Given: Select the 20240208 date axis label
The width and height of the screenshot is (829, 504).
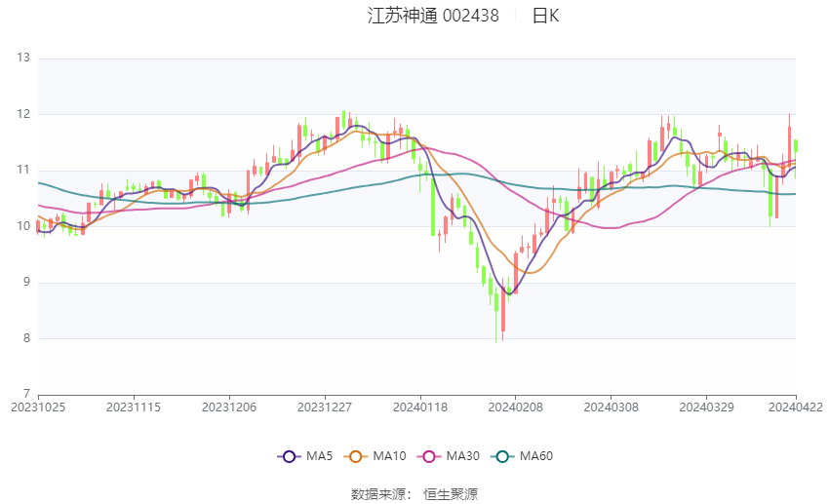Looking at the screenshot, I should pyautogui.click(x=516, y=407).
